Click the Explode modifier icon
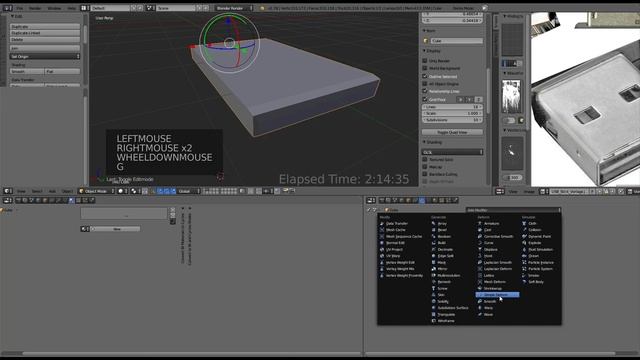640x360 pixels. point(524,243)
